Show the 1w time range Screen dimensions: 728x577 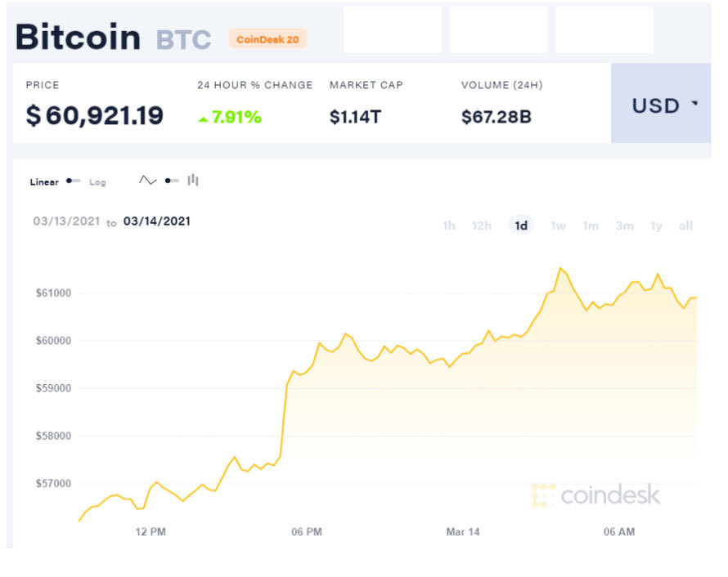coord(558,226)
